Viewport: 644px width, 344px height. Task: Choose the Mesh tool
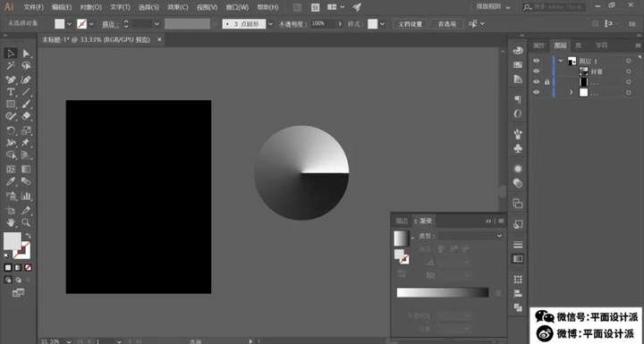(11, 169)
